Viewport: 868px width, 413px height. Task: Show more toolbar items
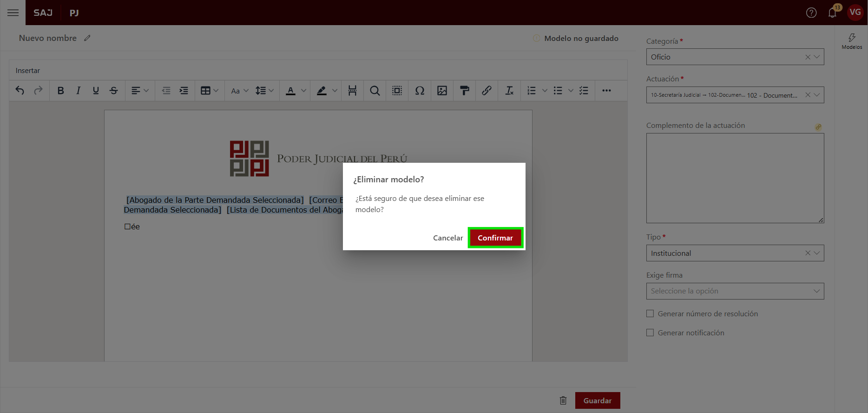click(x=606, y=90)
